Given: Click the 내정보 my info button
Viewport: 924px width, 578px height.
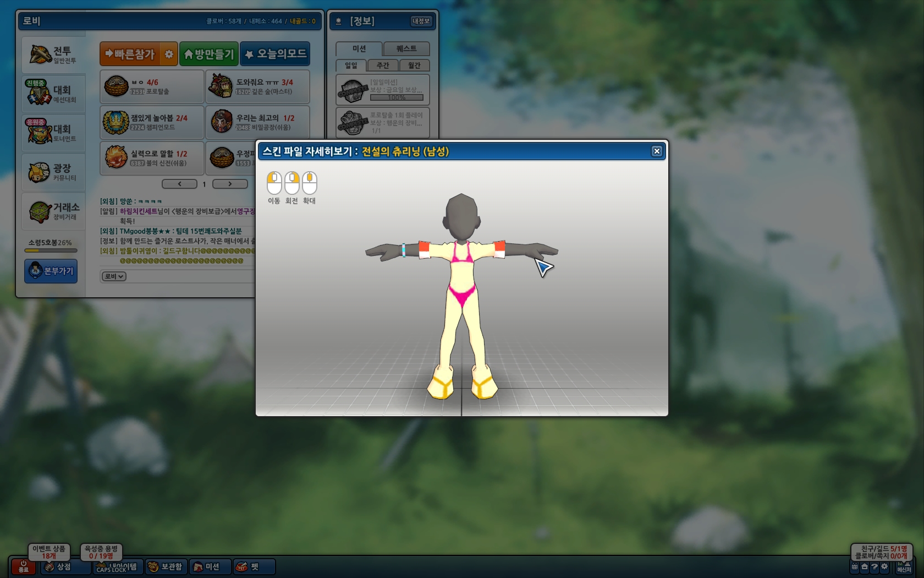Looking at the screenshot, I should pos(421,21).
